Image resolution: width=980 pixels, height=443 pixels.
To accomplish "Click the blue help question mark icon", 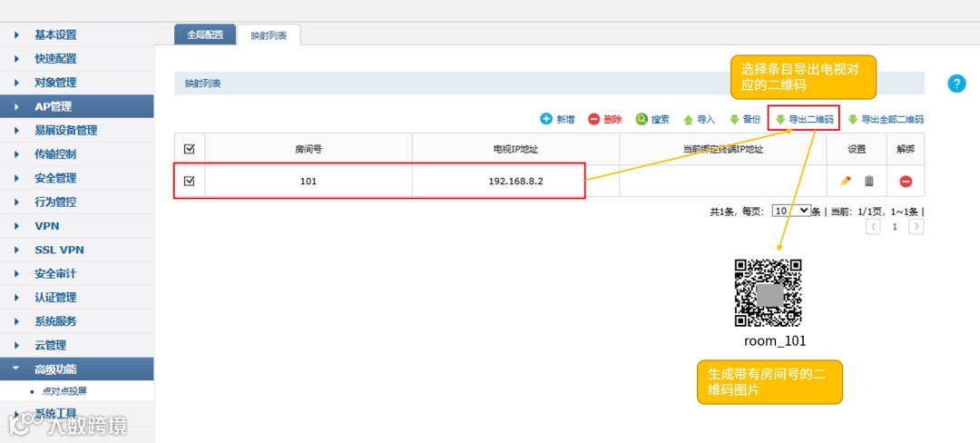I will point(956,84).
